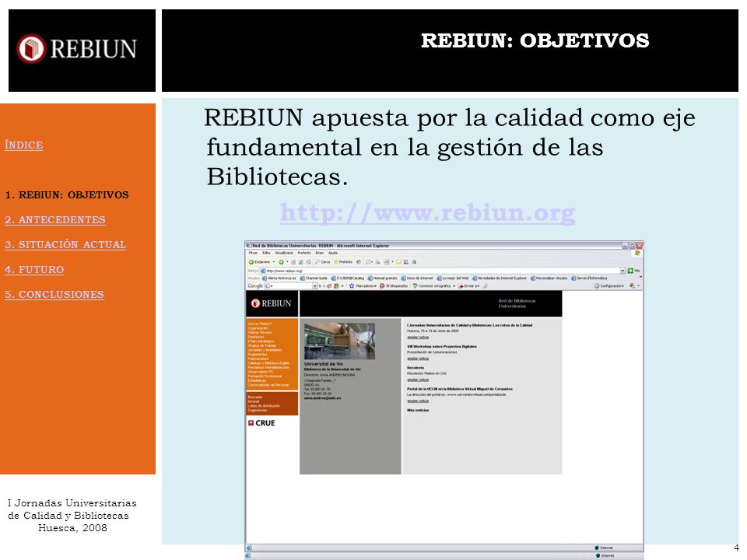Open the Corrector ortográfico dropdown
747x560 pixels.
[434, 286]
